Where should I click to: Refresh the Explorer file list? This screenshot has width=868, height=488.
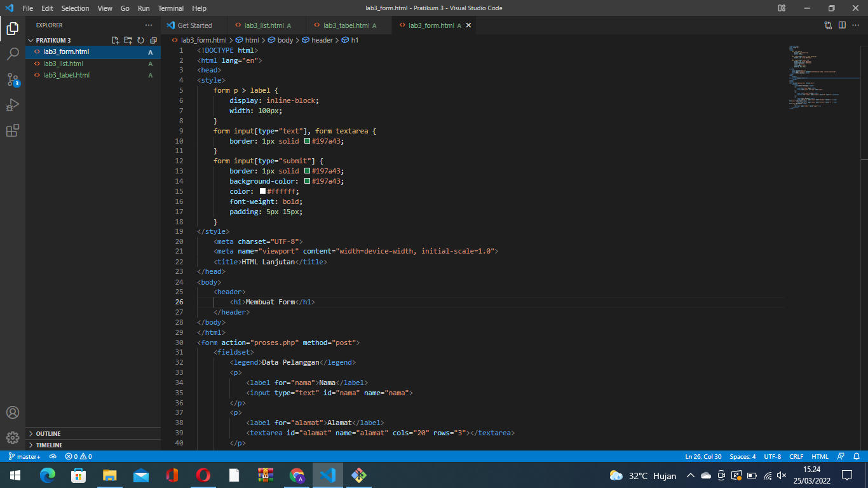(x=140, y=40)
